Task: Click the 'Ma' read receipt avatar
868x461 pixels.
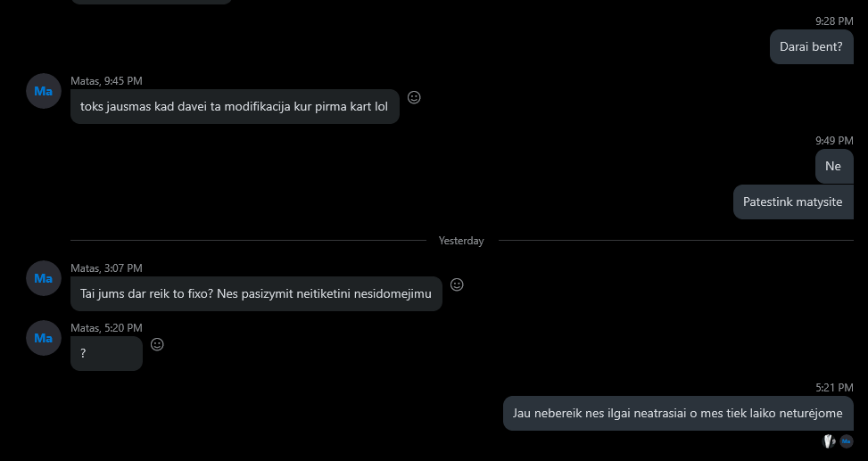Action: pos(847,441)
